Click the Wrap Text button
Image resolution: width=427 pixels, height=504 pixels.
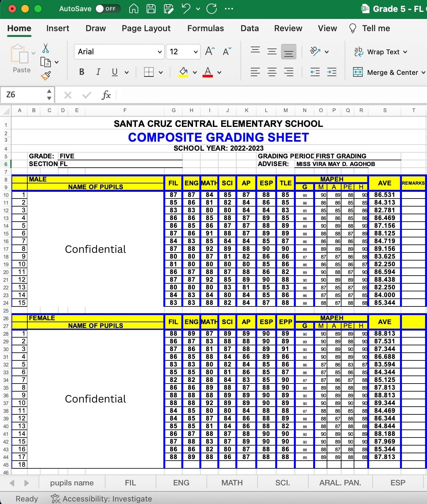click(380, 52)
